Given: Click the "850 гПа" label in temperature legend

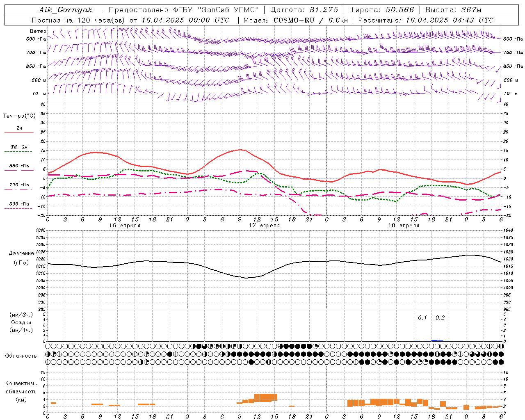Looking at the screenshot, I should click(19, 166).
